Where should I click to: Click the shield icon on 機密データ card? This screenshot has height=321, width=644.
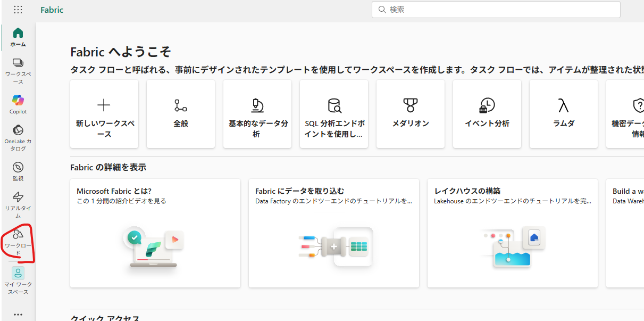(x=638, y=105)
